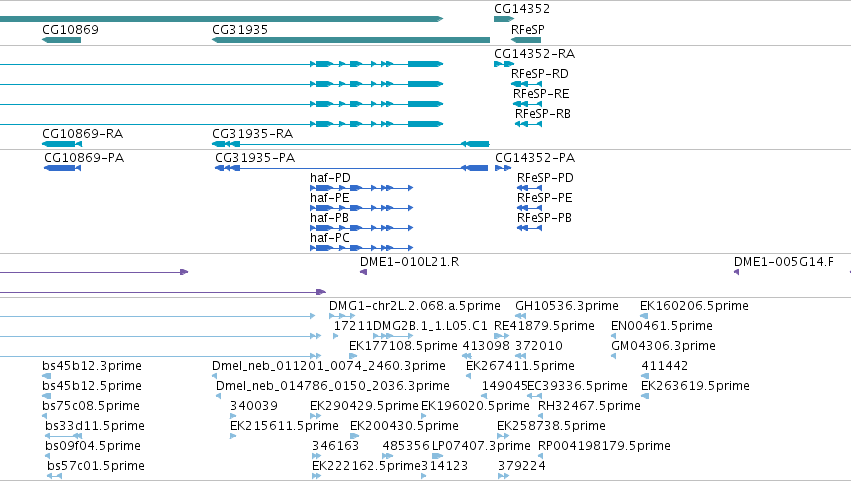Image resolution: width=851 pixels, height=481 pixels.
Task: Select GH10536.3prime EST label
Action: [567, 306]
